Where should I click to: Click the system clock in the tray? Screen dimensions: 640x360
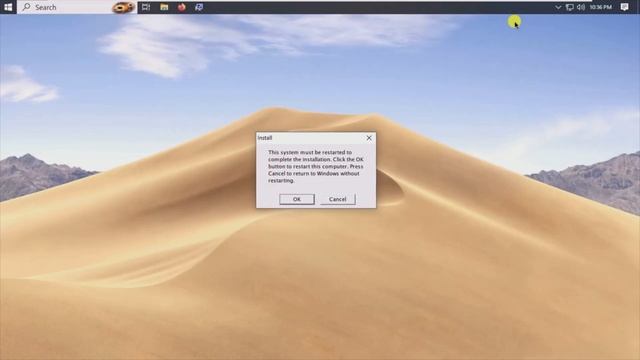pyautogui.click(x=600, y=7)
